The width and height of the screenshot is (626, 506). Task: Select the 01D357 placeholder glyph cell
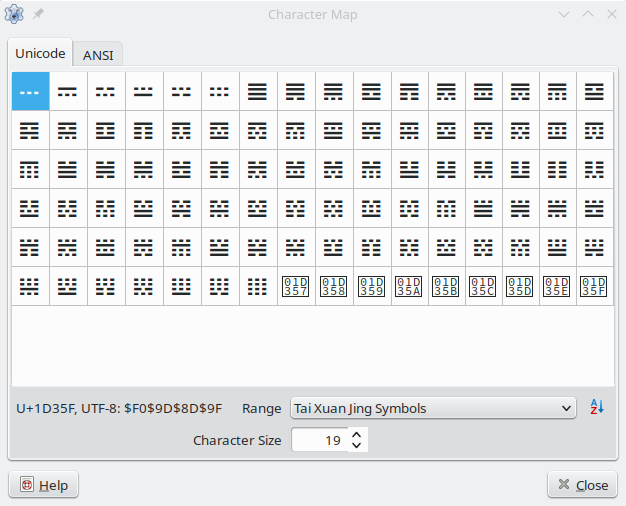point(296,287)
